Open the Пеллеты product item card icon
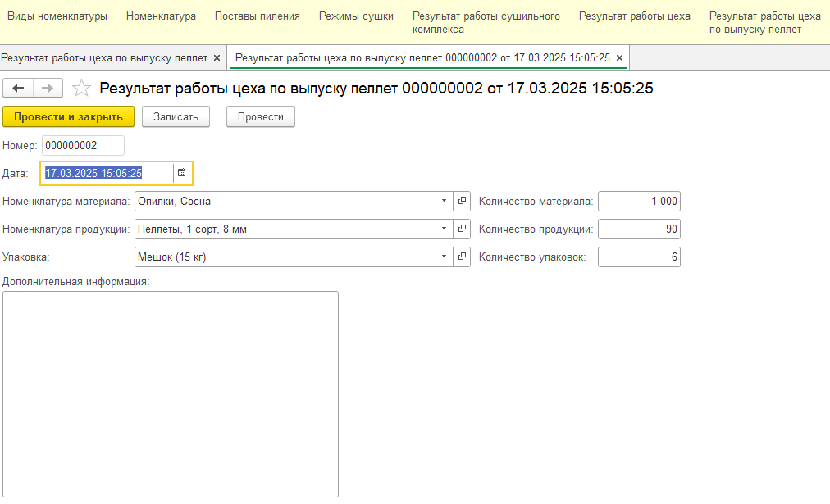 coord(462,229)
